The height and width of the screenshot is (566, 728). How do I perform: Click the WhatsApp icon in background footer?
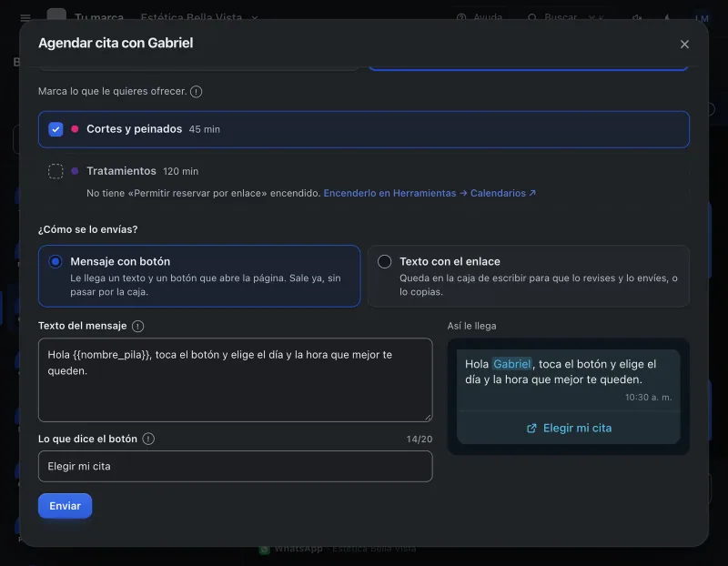264,550
